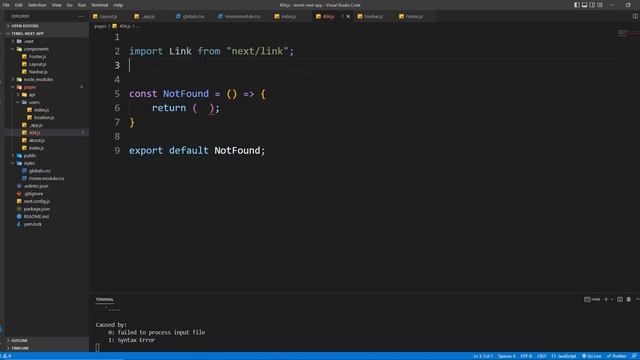Screen dimensions: 640x360
Task: Open index.js inside users folder
Action: pyautogui.click(x=41, y=110)
